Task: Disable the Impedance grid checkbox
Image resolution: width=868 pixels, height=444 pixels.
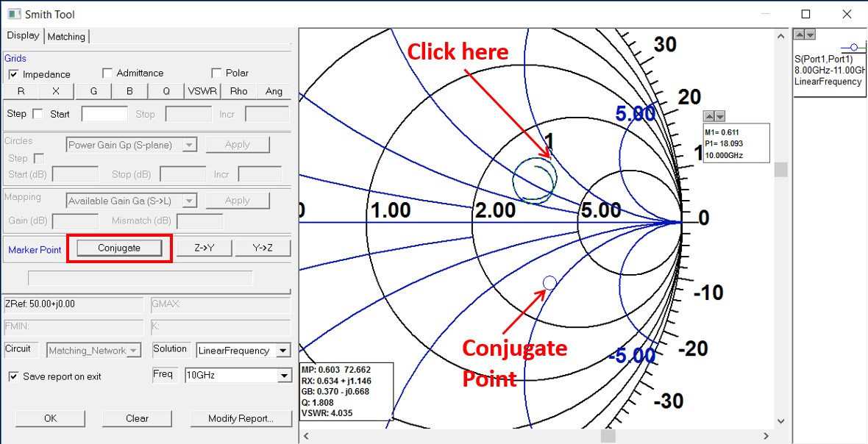Action: (x=13, y=73)
